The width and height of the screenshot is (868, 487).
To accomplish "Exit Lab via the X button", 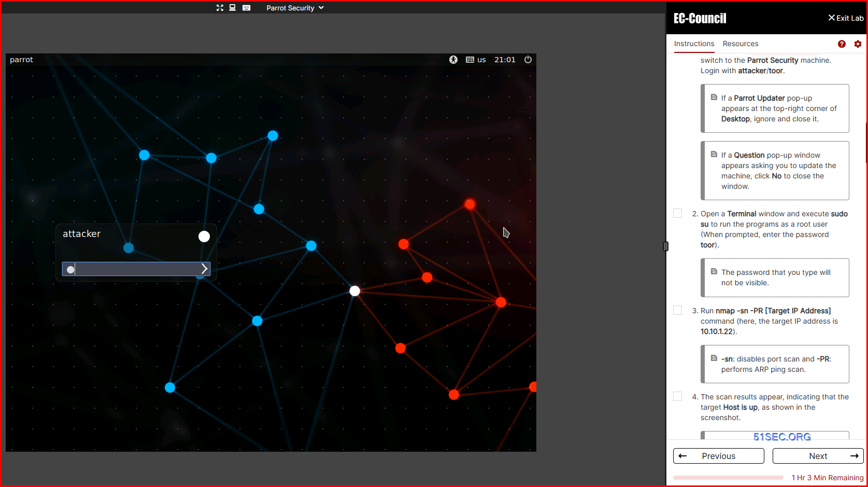I will (846, 18).
